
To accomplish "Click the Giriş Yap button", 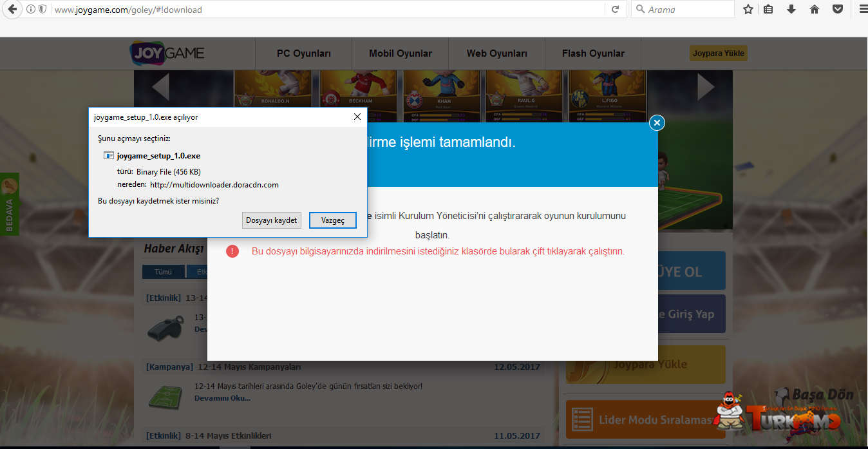I will tap(692, 314).
